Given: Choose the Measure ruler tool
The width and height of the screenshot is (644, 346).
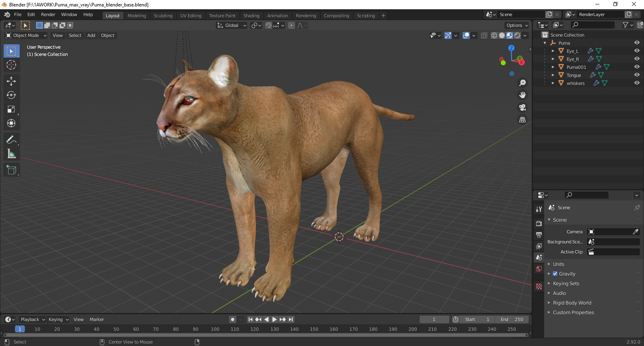Looking at the screenshot, I should pos(11,154).
